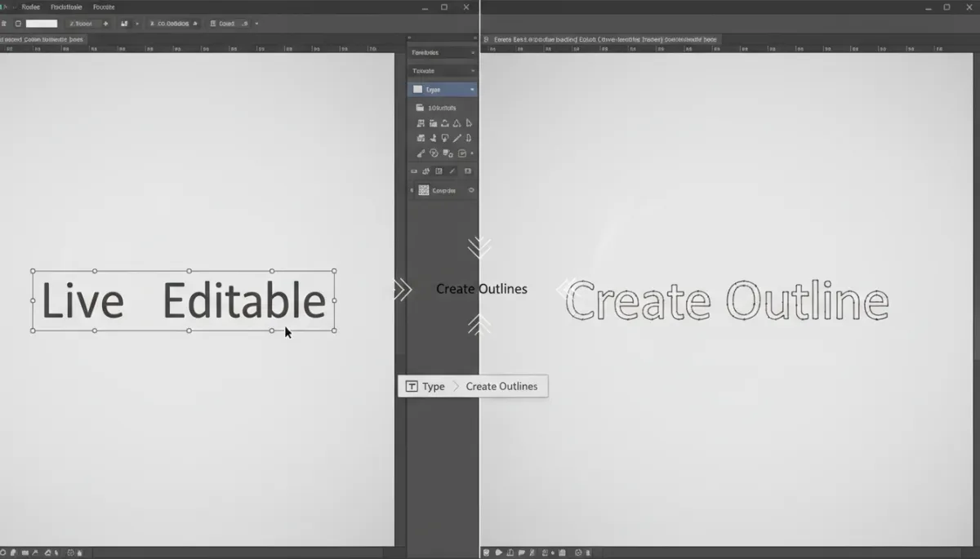This screenshot has width=980, height=559.
Task: Select the arc tool in the panel grid
Action: (x=445, y=123)
